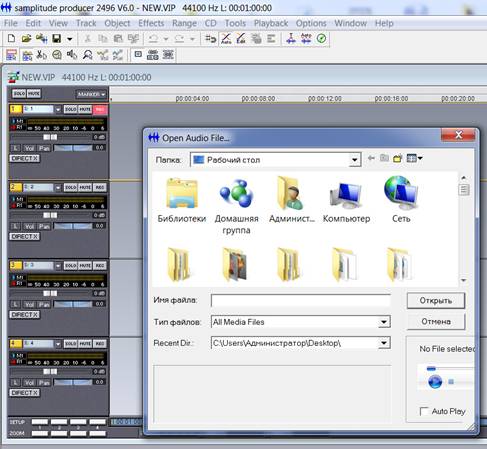Toggle the Pan button on track 1
This screenshot has width=487, height=449.
tap(44, 148)
